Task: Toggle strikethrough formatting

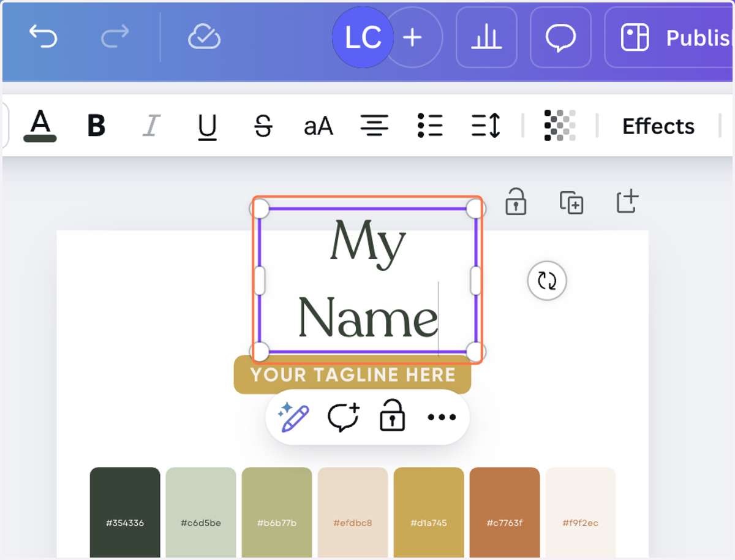Action: (x=263, y=126)
